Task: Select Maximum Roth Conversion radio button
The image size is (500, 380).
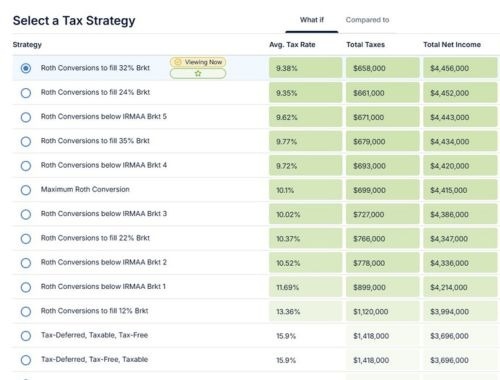Action: [26, 190]
